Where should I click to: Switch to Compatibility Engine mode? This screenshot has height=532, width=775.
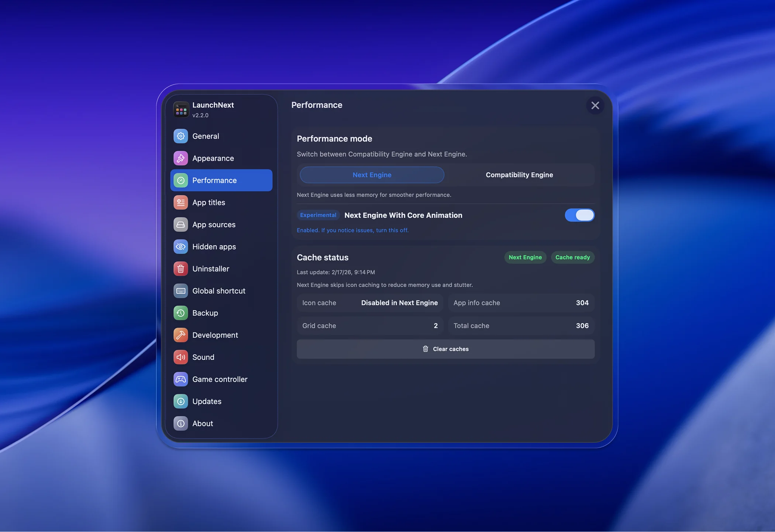point(519,175)
